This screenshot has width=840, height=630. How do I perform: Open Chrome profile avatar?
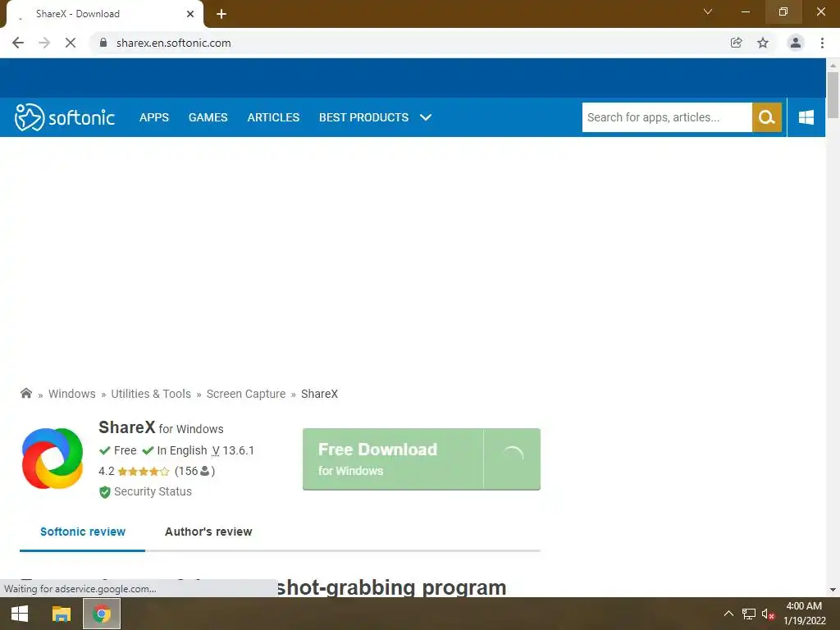pyautogui.click(x=796, y=43)
